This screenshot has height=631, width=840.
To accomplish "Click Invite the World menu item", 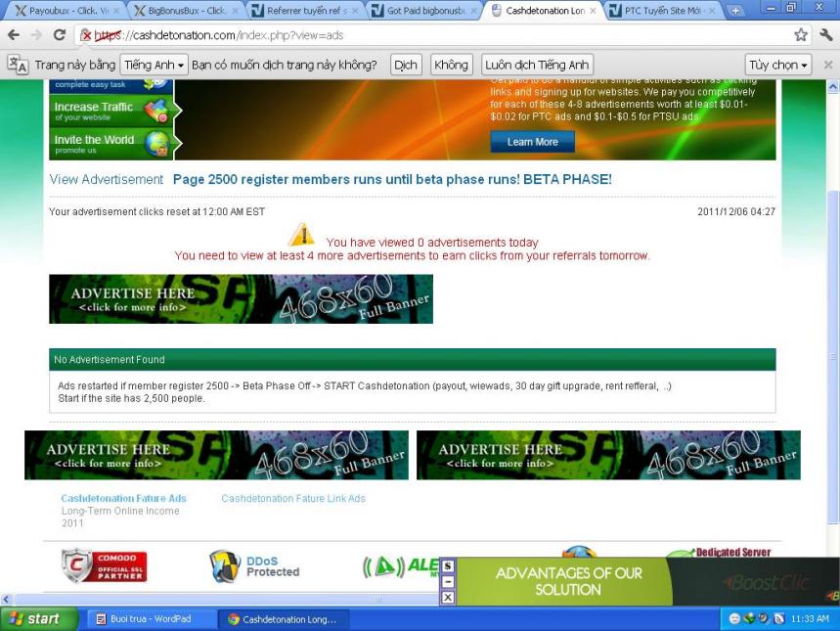I will pyautogui.click(x=111, y=144).
